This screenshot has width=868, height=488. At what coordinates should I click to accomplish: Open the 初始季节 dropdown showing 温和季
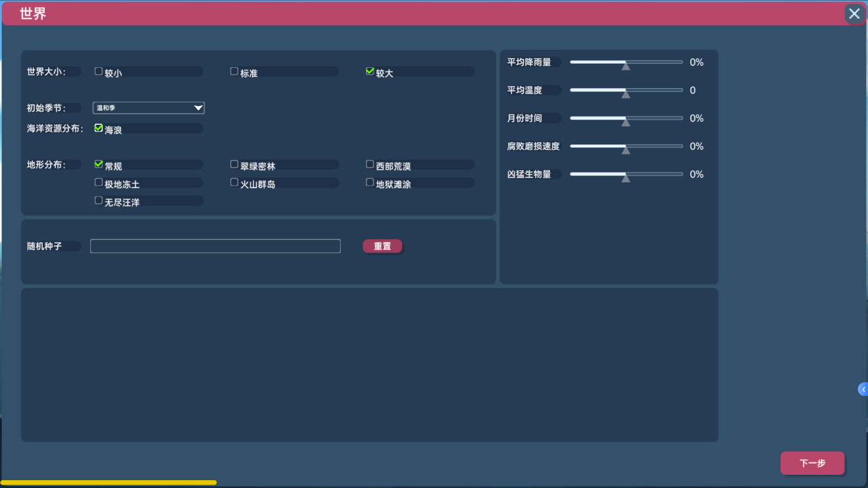(x=149, y=108)
